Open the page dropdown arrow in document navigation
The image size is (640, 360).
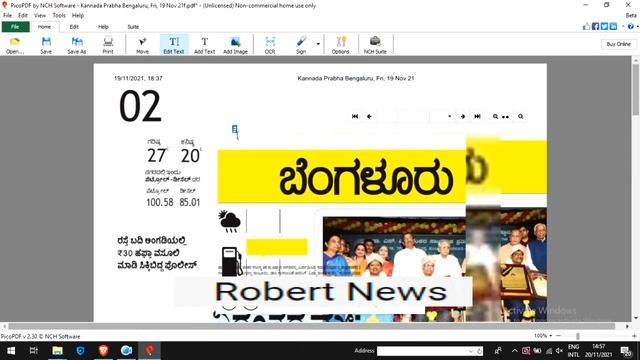[449, 116]
